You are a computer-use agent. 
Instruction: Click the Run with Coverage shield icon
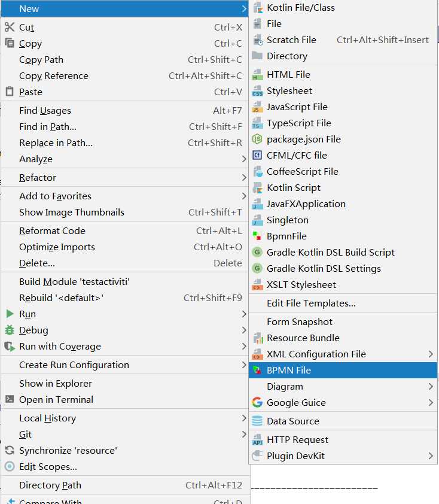tap(10, 346)
